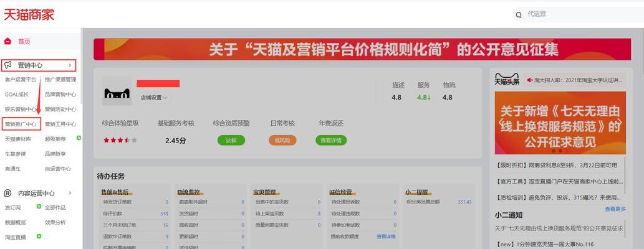Click the green N badge beside 淘宝直播
644x249 pixels.
point(39,237)
